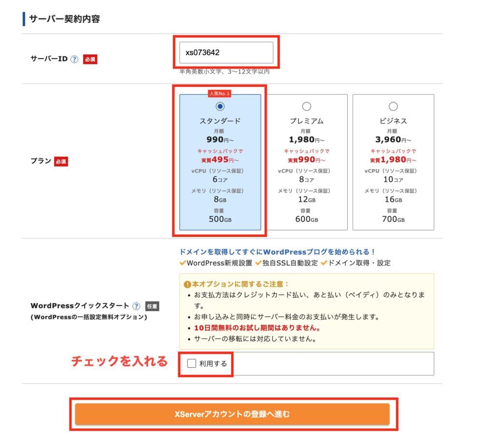Click the server ID input field
The height and width of the screenshot is (448, 494).
(x=226, y=52)
